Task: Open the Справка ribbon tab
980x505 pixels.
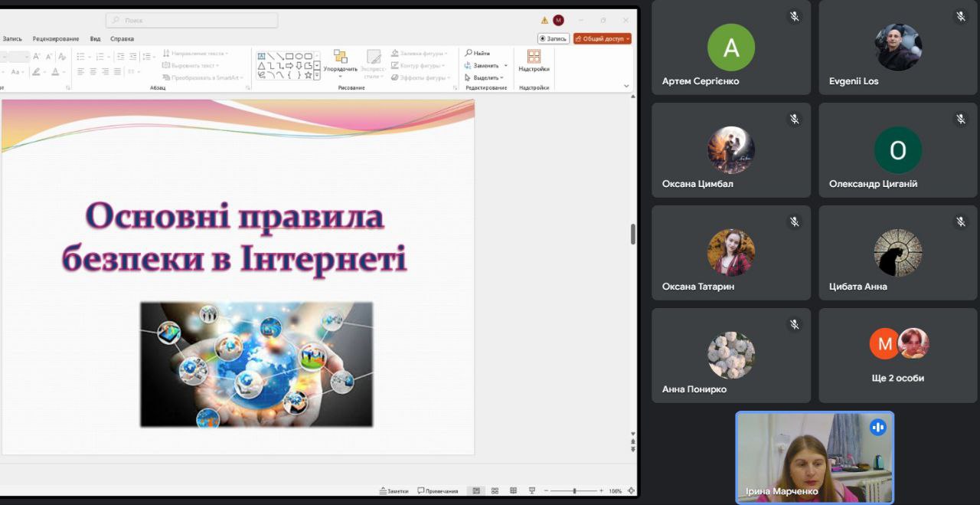Action: click(x=122, y=38)
